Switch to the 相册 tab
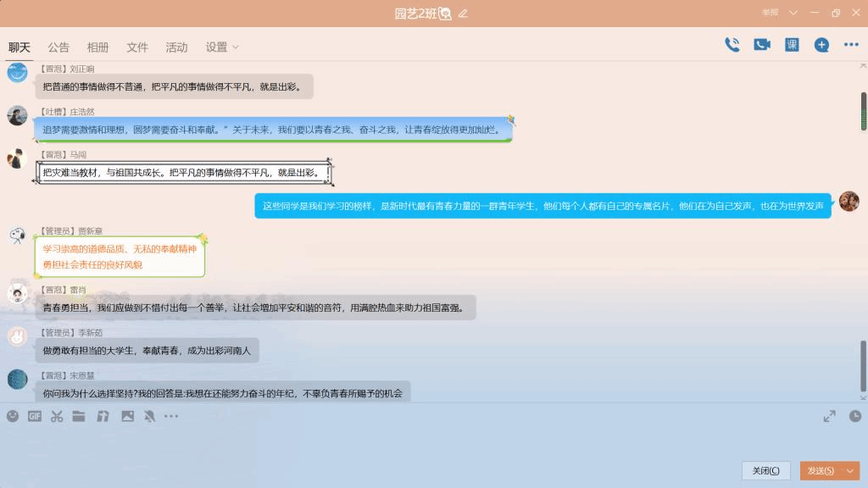 [97, 47]
